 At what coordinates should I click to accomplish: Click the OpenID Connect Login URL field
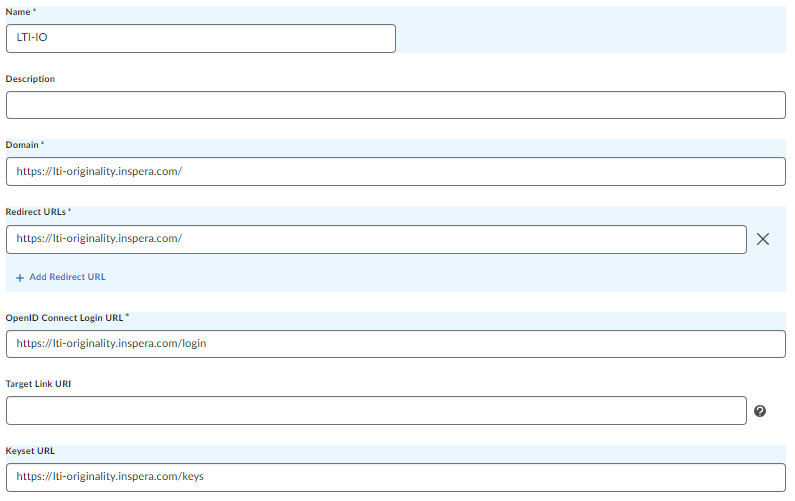pos(396,344)
